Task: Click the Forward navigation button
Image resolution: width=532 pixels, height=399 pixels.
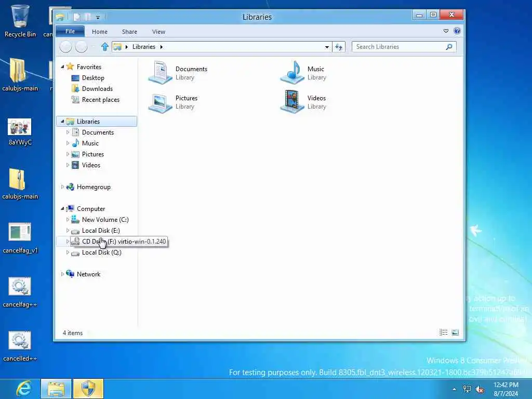Action: (x=81, y=47)
